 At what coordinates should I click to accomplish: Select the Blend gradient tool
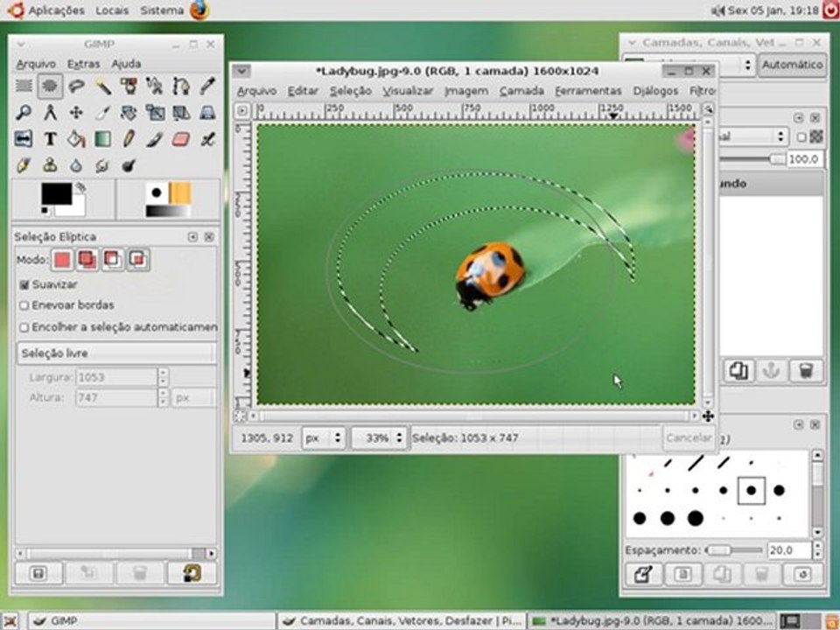(102, 139)
